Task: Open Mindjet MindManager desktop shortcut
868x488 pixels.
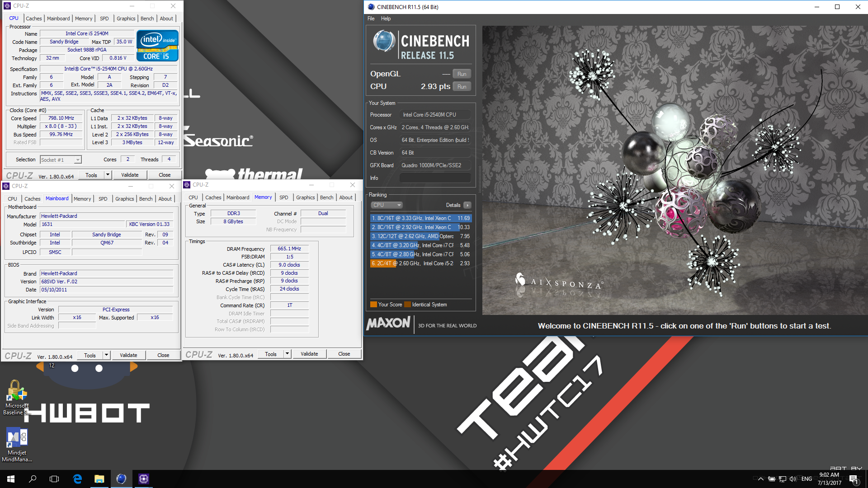Action: coord(17,445)
